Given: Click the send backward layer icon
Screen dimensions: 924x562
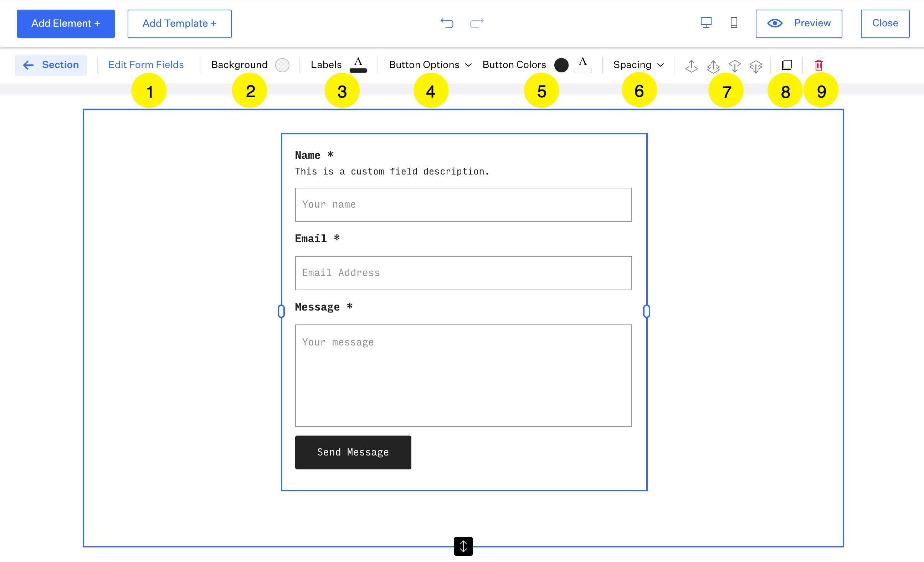Looking at the screenshot, I should 734,66.
